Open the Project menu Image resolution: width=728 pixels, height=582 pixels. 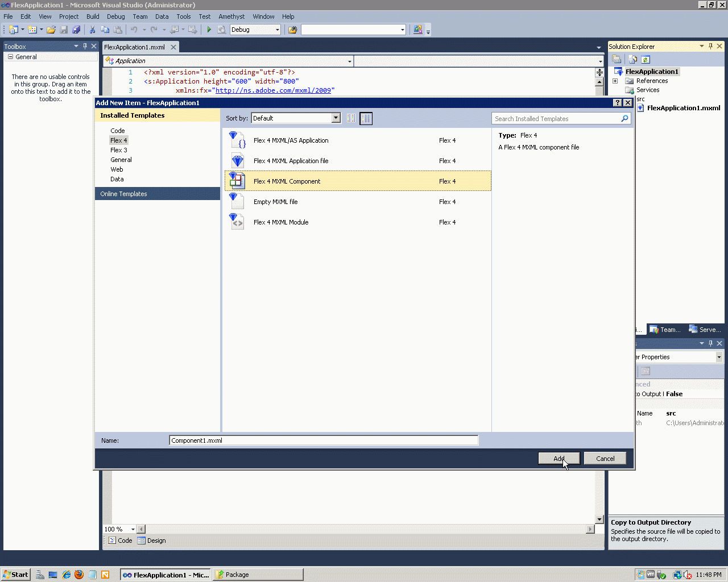point(69,16)
